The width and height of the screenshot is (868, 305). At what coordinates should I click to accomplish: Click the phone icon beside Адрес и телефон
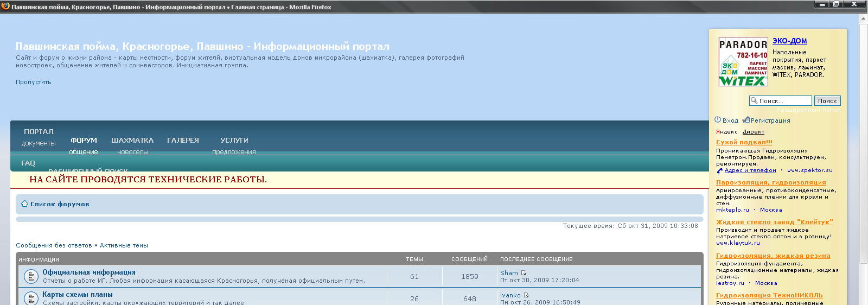(x=720, y=170)
